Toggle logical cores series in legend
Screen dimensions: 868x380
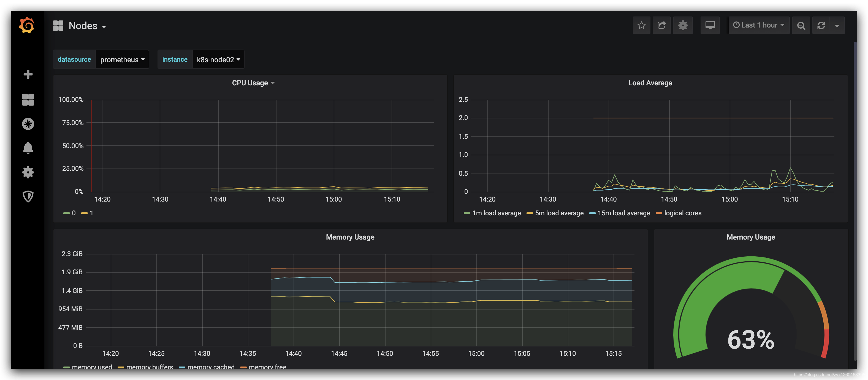pos(678,213)
